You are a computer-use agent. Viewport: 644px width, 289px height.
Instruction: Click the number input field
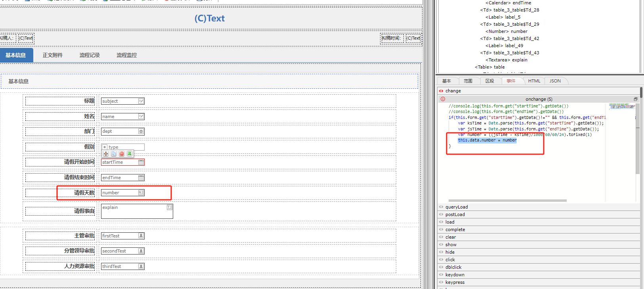[123, 193]
